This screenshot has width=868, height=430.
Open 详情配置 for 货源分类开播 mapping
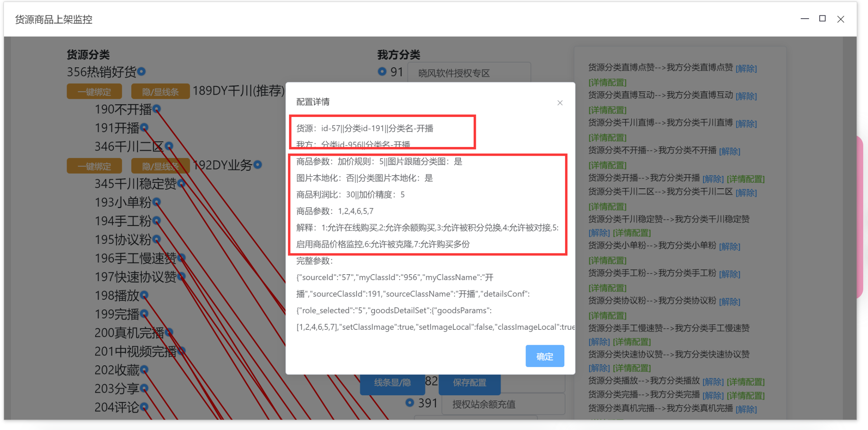point(745,179)
